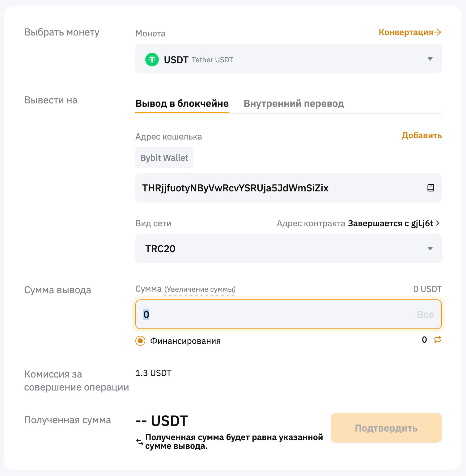Open the address book icon in wallet field

[430, 188]
